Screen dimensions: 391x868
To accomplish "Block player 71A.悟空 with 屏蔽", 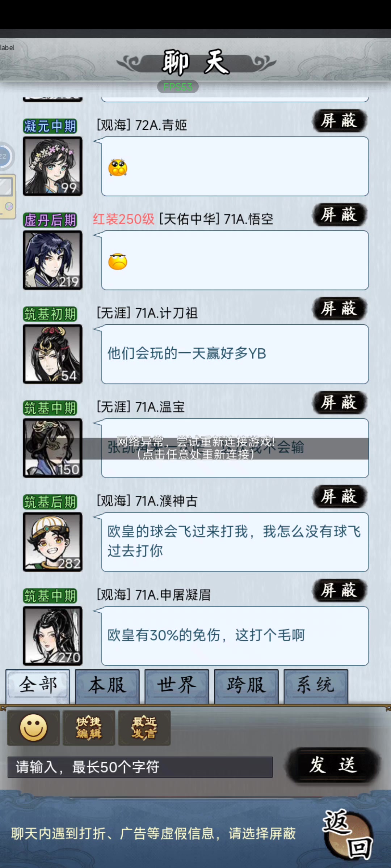I will (x=340, y=215).
